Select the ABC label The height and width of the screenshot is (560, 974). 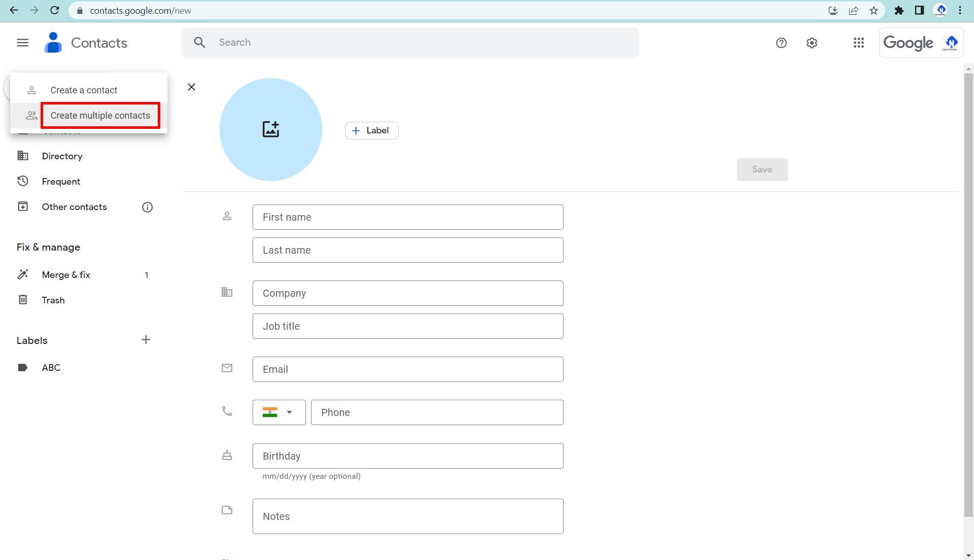[x=51, y=367]
